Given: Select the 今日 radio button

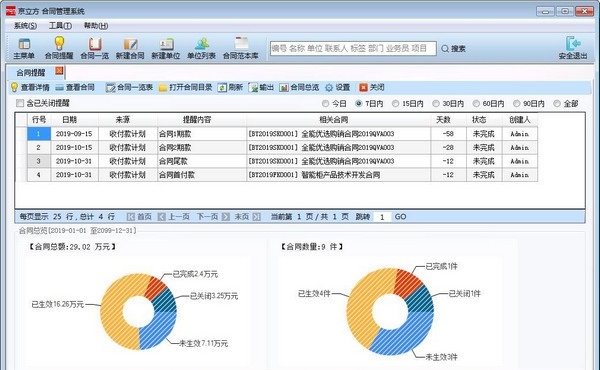Looking at the screenshot, I should pyautogui.click(x=325, y=104).
